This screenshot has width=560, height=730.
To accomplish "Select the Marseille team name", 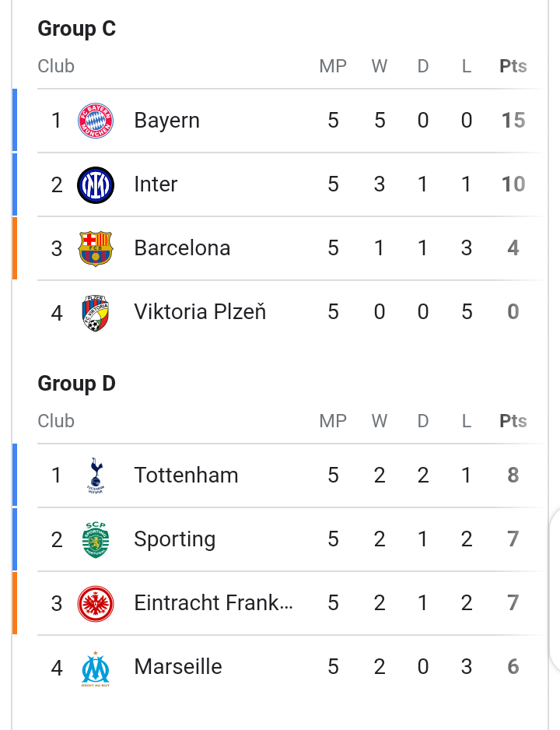I will pos(178,667).
